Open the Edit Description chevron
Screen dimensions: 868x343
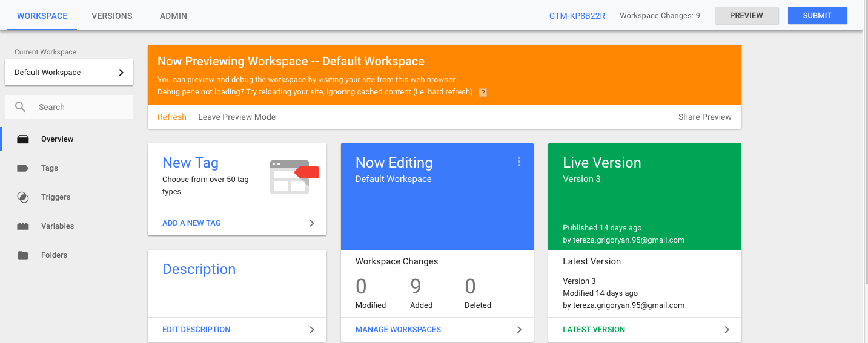coord(312,330)
